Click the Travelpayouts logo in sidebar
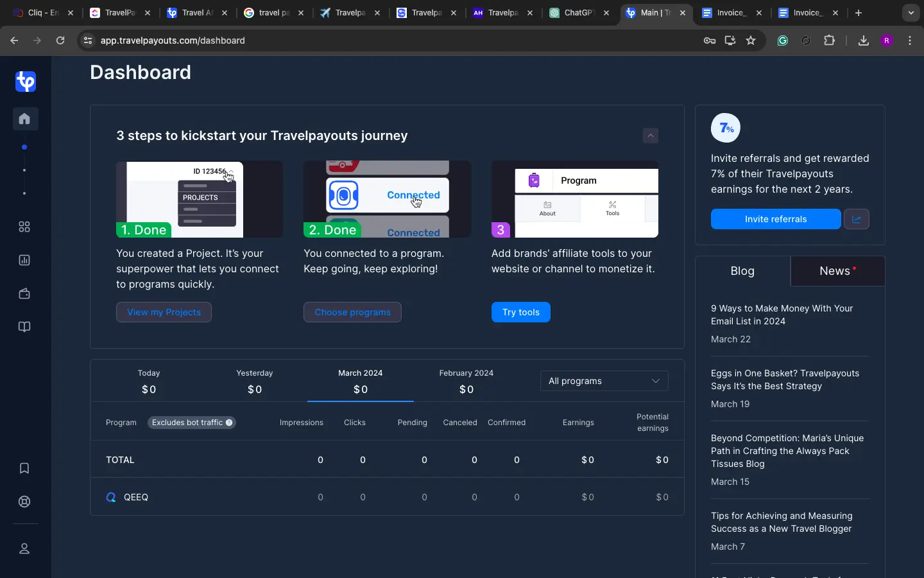The width and height of the screenshot is (924, 578). [x=26, y=82]
